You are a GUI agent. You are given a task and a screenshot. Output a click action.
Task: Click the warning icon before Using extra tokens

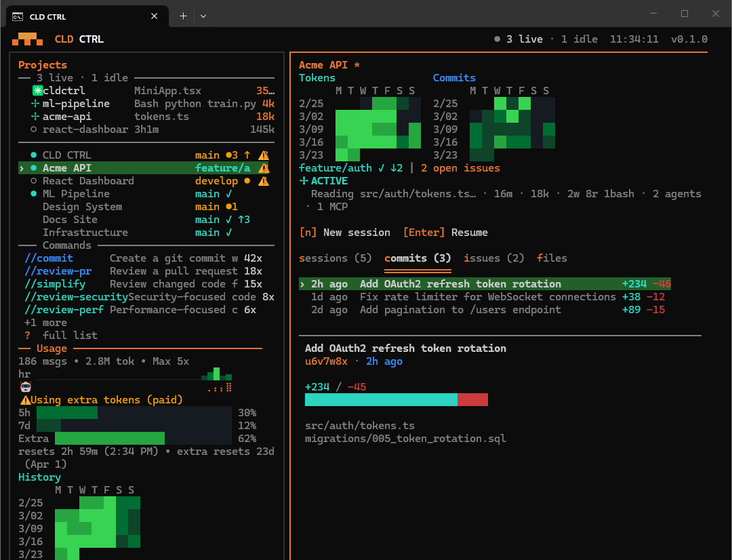tap(25, 400)
